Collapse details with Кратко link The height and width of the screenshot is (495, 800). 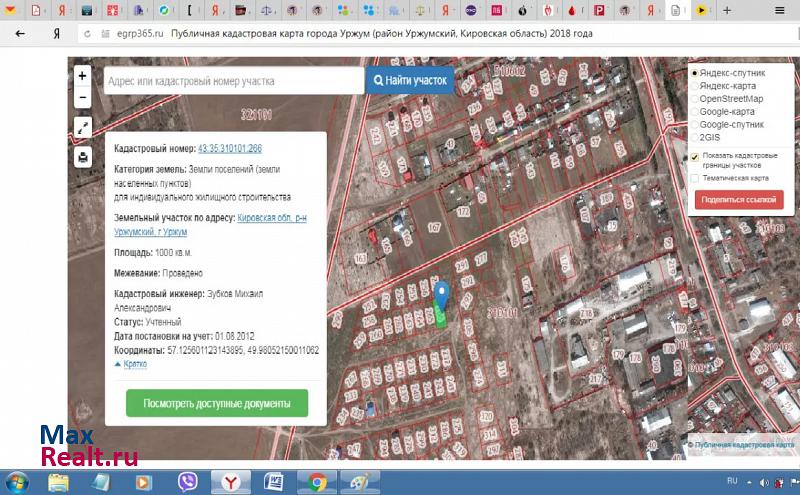coord(134,364)
